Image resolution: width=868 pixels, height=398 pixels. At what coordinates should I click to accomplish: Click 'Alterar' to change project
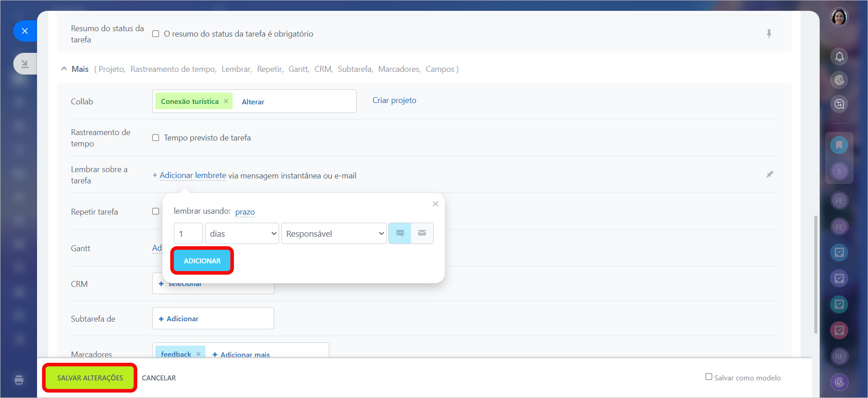point(253,102)
